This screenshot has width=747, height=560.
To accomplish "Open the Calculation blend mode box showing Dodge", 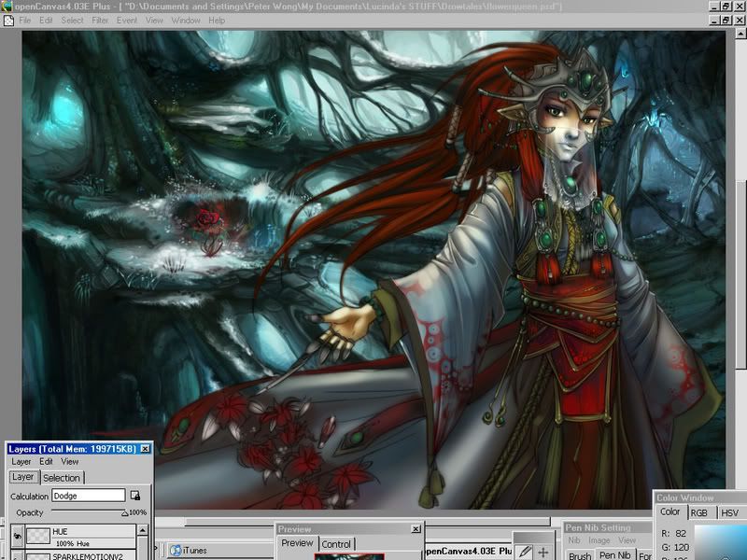I will tap(88, 496).
